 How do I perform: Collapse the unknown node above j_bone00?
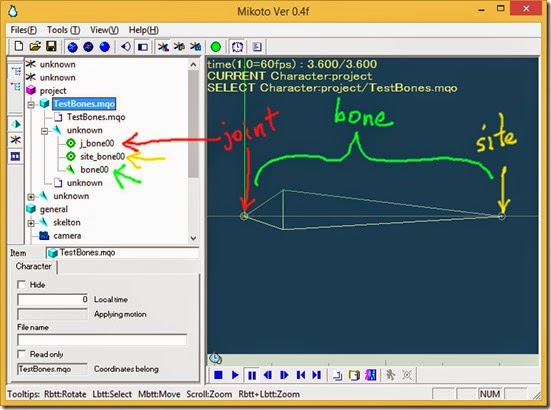click(x=44, y=131)
